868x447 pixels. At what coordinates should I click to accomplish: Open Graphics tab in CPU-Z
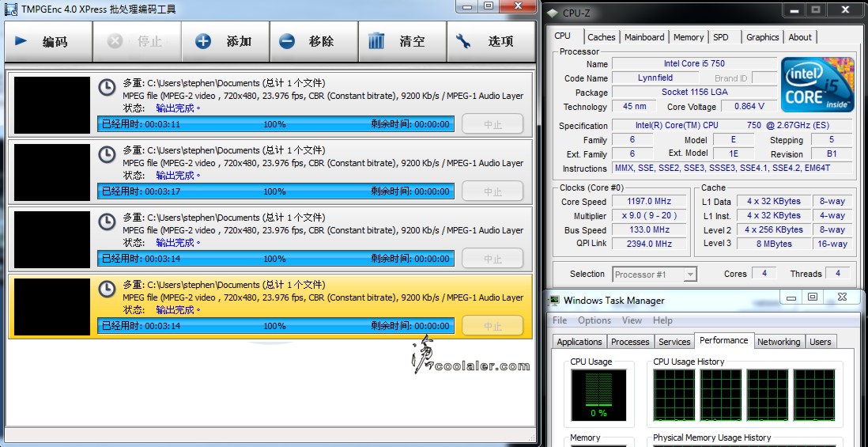click(x=762, y=37)
